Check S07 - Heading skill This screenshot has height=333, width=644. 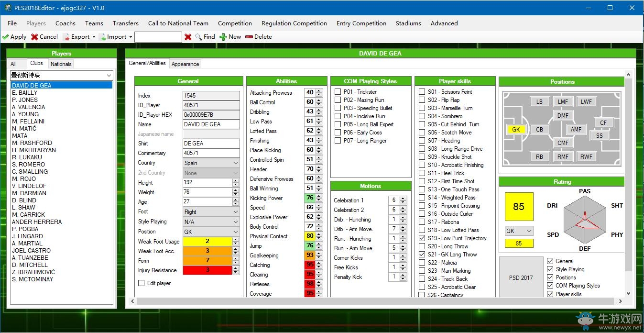point(422,141)
